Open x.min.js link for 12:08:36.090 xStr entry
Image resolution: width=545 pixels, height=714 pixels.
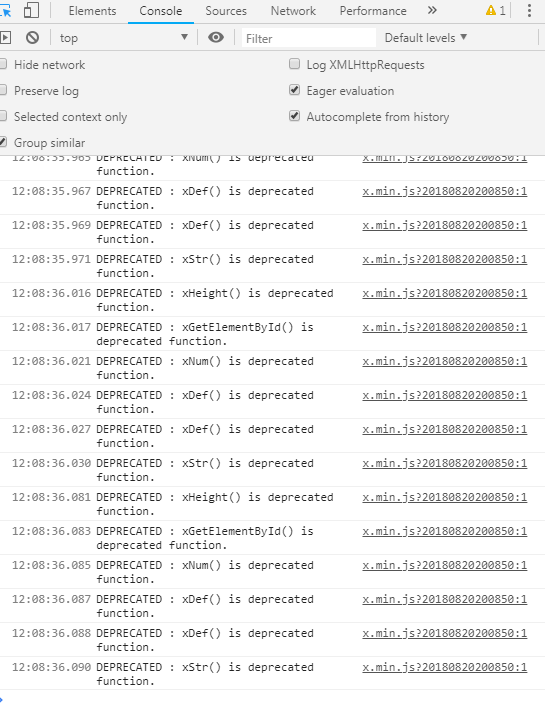point(444,667)
